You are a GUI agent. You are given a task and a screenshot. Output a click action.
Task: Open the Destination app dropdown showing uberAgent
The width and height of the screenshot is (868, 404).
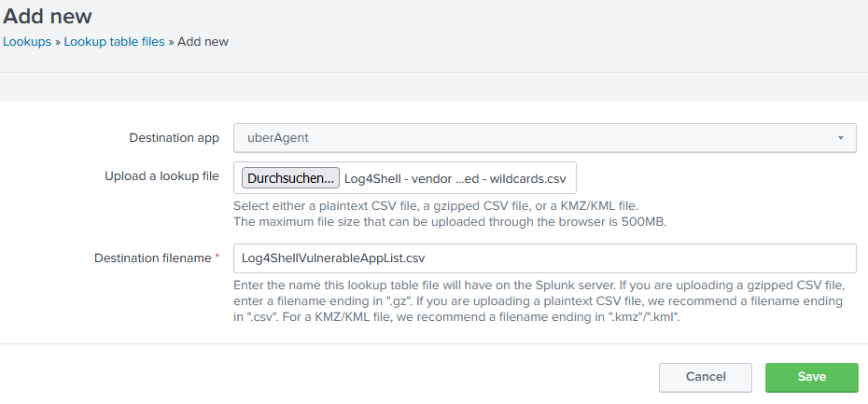click(x=545, y=138)
